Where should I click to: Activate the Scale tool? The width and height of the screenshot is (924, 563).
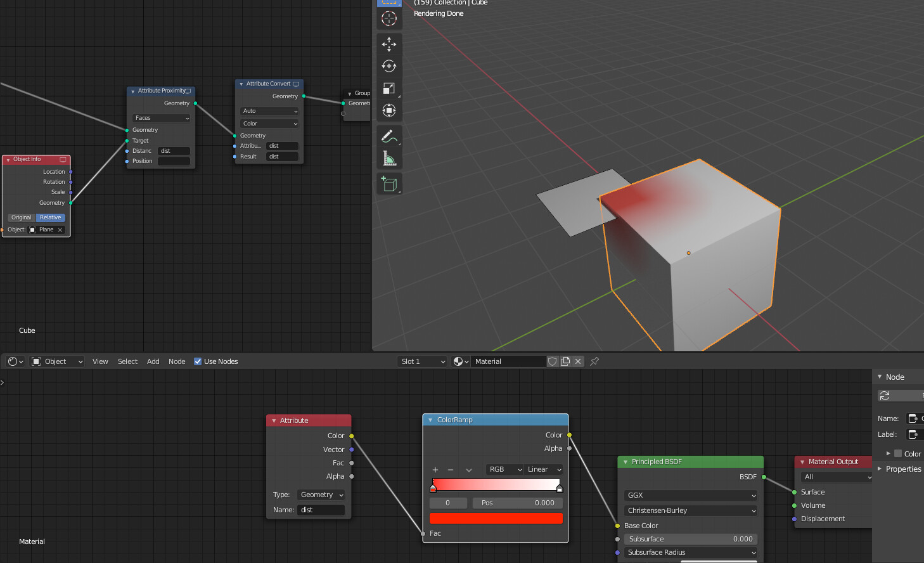[388, 88]
